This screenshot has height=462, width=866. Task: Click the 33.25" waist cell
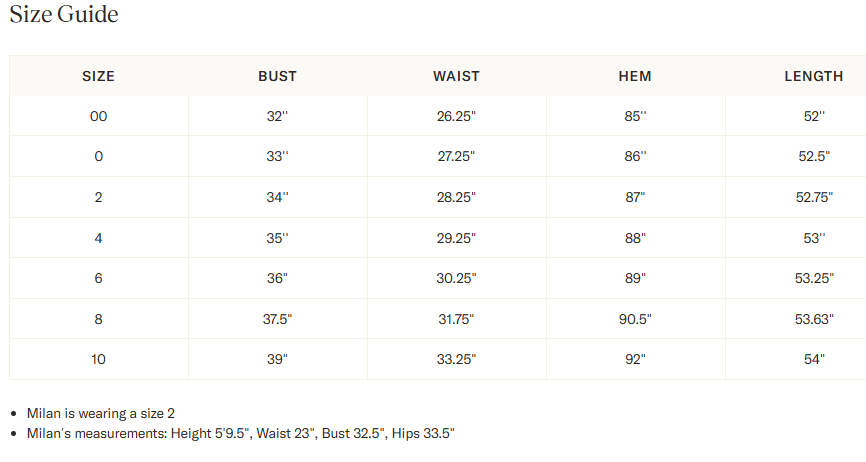click(456, 359)
